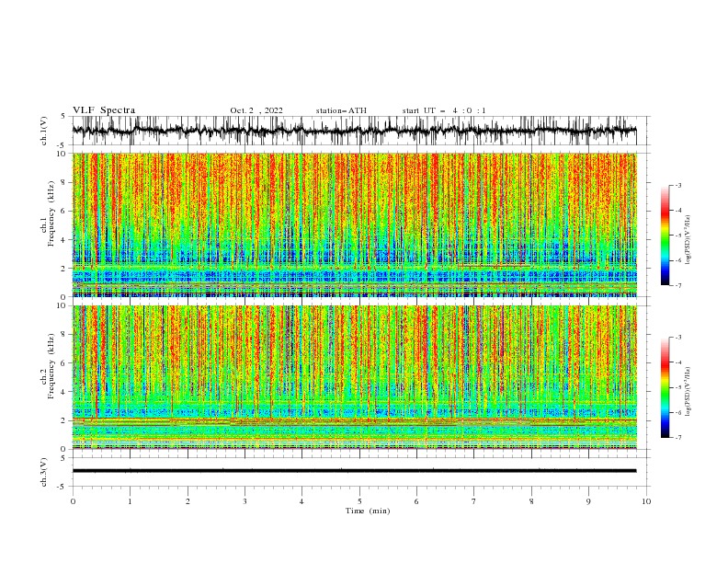
Task: Click the "5" tick on ch.3(V) axis
Action: click(x=63, y=458)
